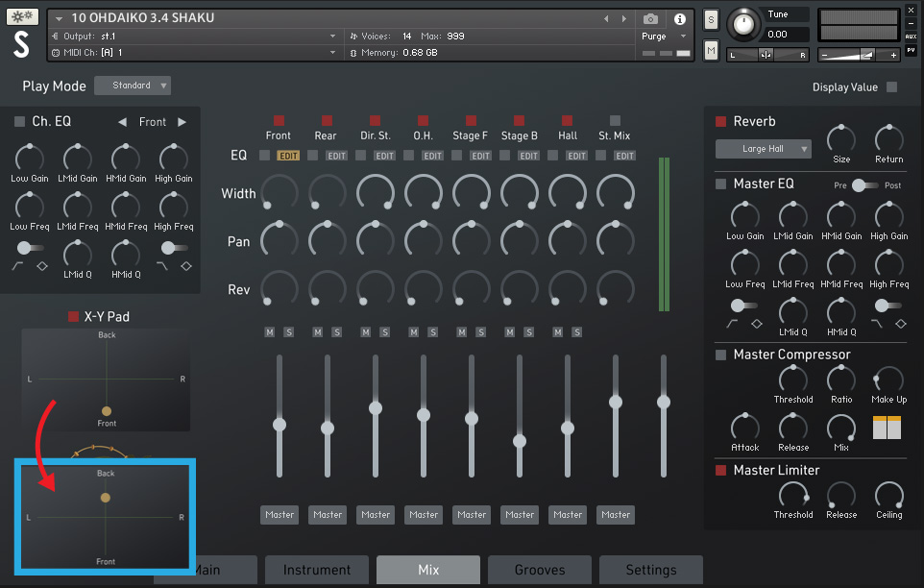The height and width of the screenshot is (588, 924).
Task: Click EDIT for Stage F channel EQ
Action: [480, 157]
